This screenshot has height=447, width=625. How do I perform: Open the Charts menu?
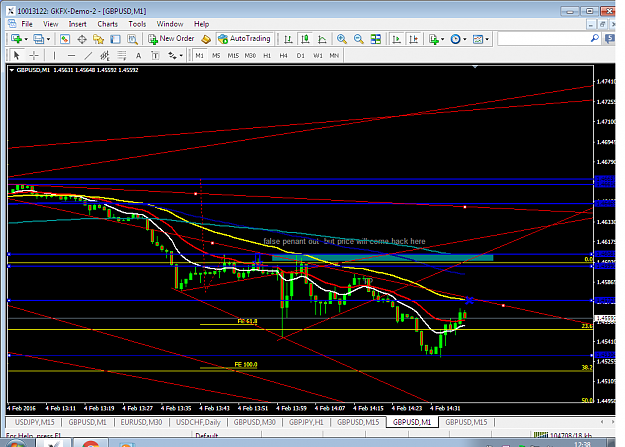coord(108,24)
